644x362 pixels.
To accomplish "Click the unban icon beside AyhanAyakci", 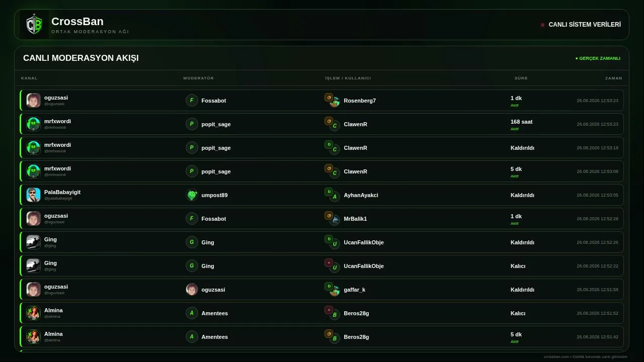I will coord(329,192).
